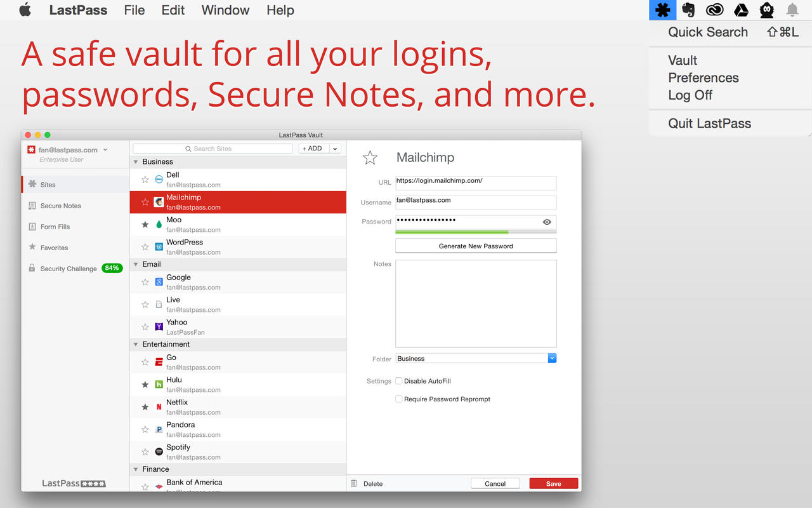Star the Mailchimp entry in detail header

(x=370, y=158)
